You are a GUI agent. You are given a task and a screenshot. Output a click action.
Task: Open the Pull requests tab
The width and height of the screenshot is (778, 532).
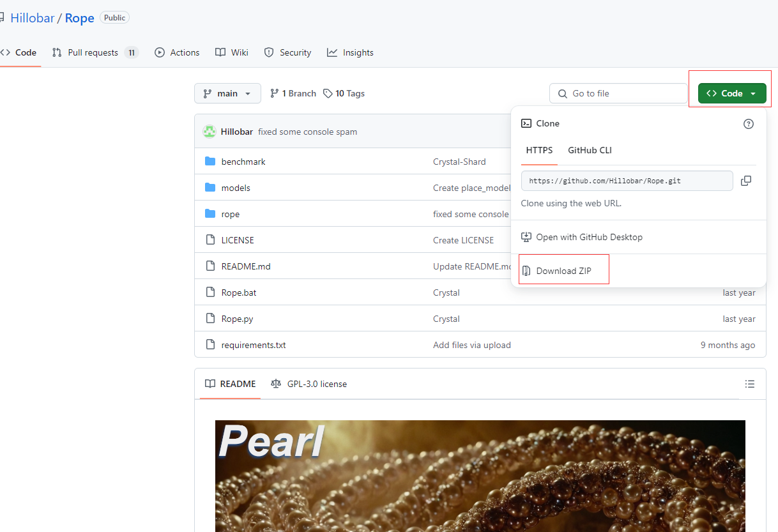coord(95,52)
